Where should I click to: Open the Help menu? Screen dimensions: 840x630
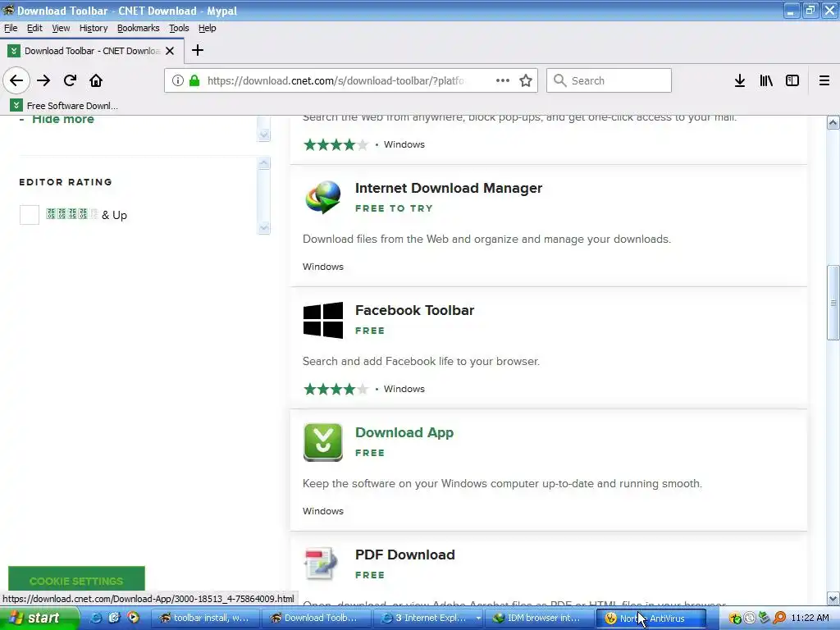click(x=207, y=28)
